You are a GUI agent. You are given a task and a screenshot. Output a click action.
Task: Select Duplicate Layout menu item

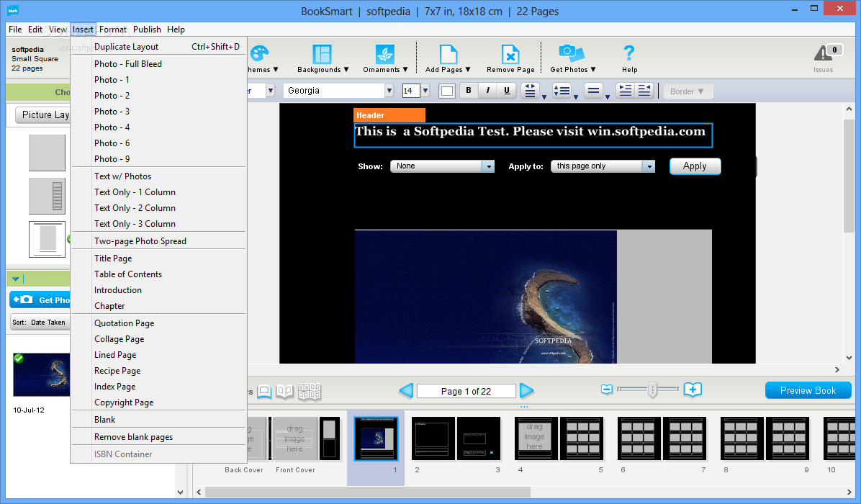(x=158, y=47)
